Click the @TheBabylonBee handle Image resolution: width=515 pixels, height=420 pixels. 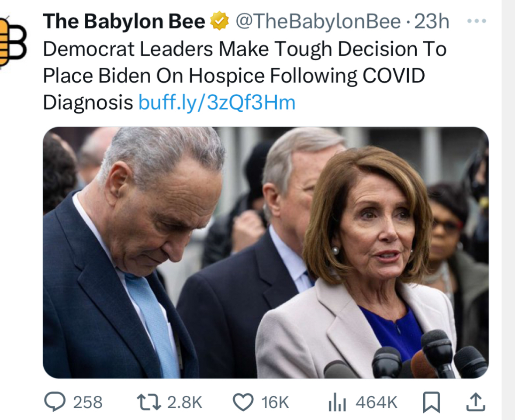(x=318, y=21)
